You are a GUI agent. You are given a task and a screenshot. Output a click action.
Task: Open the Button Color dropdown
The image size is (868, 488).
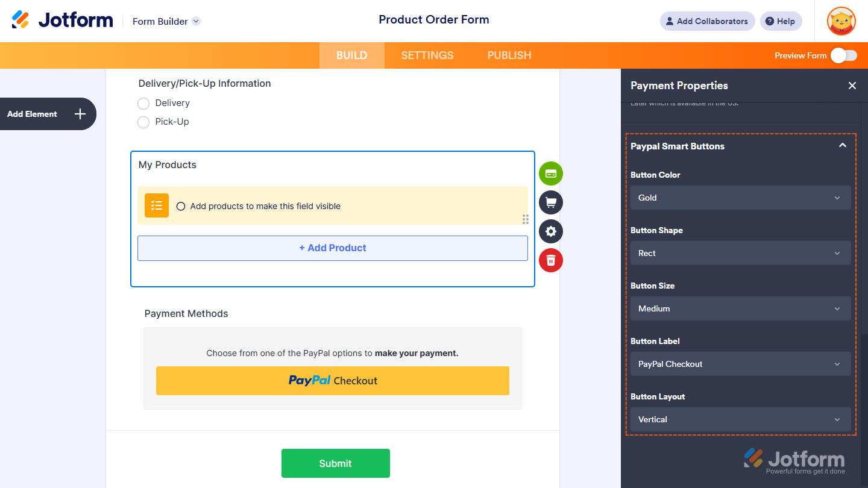(740, 198)
